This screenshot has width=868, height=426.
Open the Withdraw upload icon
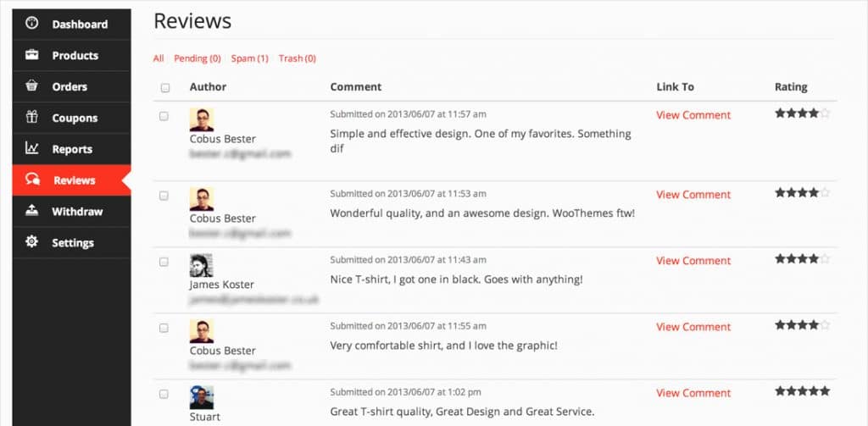pyautogui.click(x=32, y=211)
